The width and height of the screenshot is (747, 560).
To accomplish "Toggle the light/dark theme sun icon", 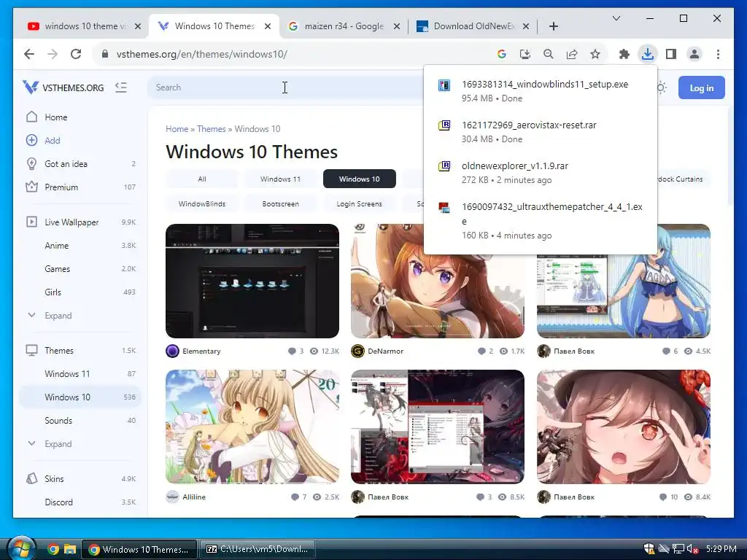I will click(x=661, y=87).
